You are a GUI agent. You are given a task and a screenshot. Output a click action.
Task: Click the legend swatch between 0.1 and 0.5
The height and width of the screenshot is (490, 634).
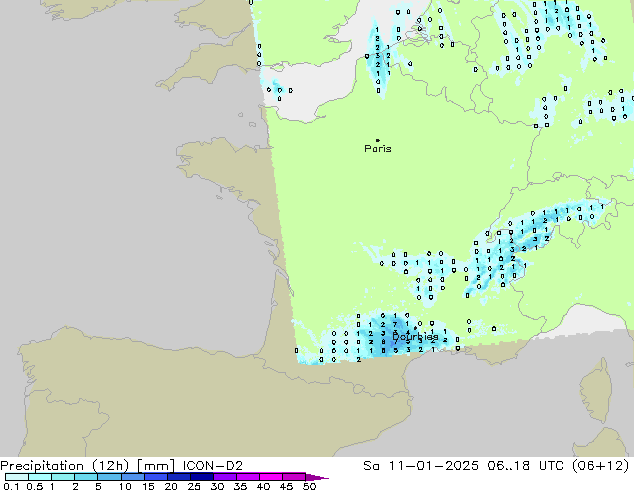click(x=17, y=477)
